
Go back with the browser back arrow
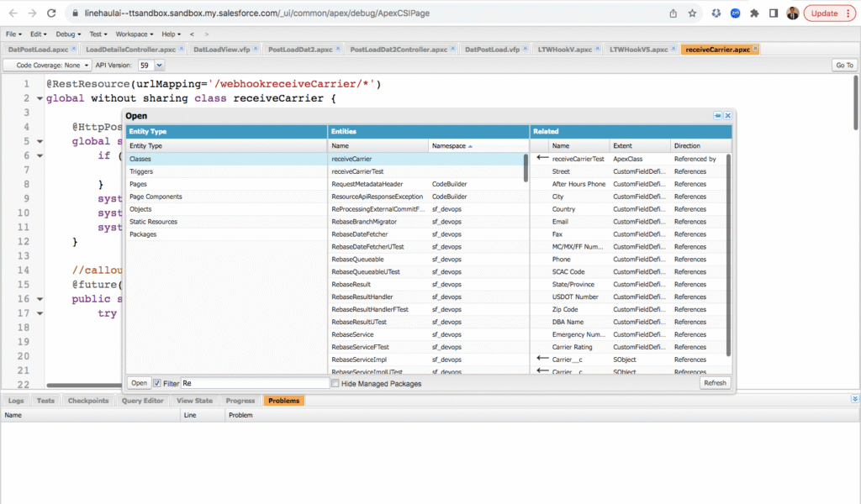coord(13,13)
